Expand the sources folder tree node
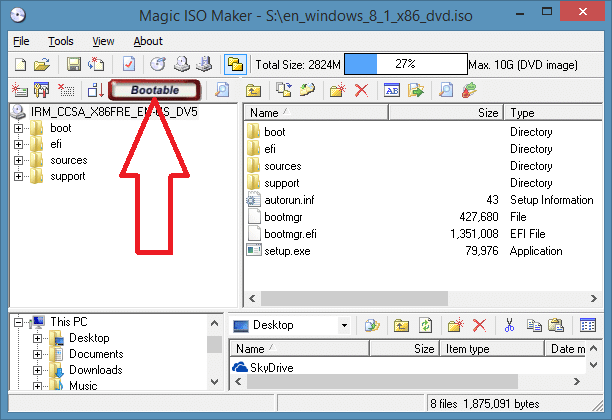612x420 pixels. [x=18, y=160]
